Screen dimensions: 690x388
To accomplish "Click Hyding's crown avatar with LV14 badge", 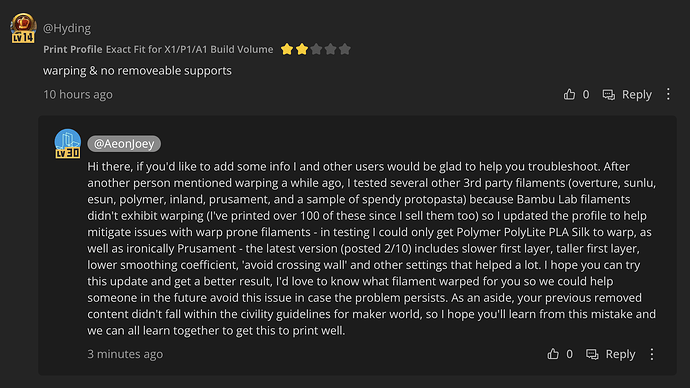I will click(23, 28).
